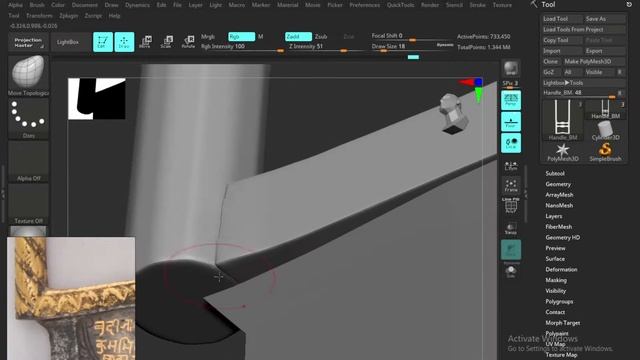This screenshot has height=360, width=640.
Task: Open the Stroke menu
Action: 477,5
